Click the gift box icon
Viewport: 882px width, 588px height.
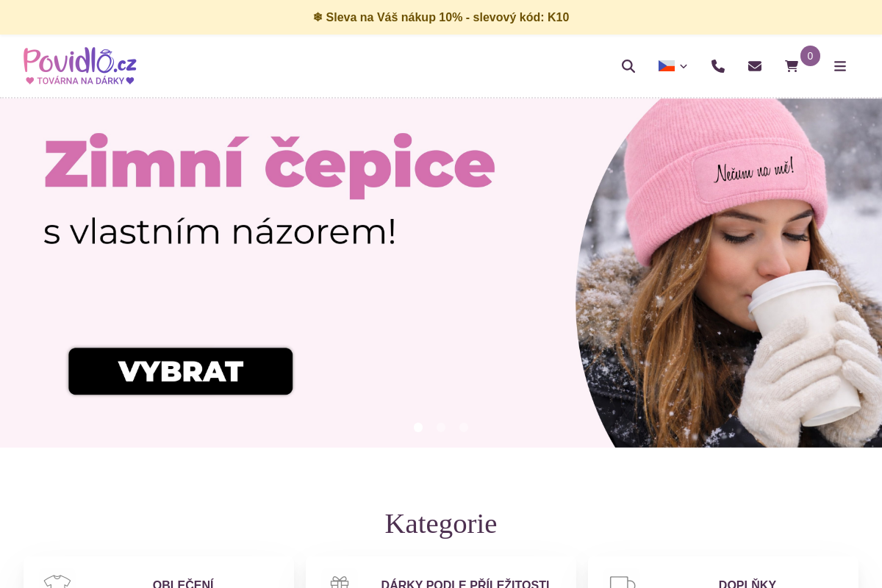coord(340,583)
